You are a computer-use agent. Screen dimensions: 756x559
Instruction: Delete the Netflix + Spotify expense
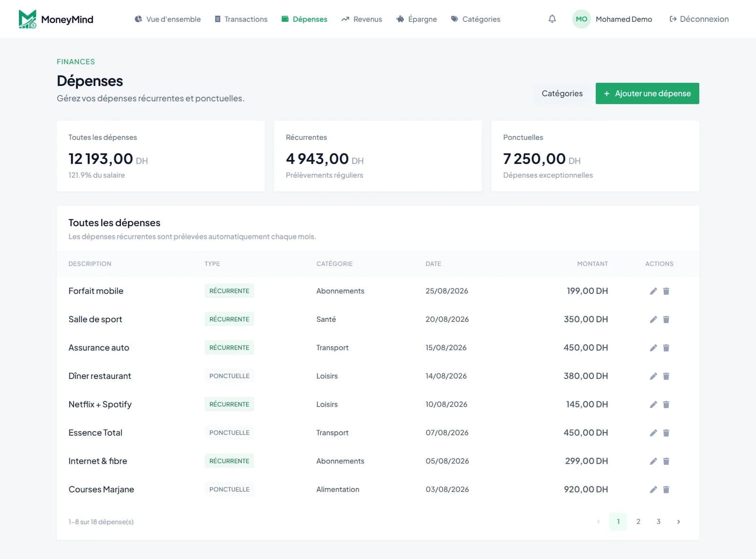(x=666, y=404)
